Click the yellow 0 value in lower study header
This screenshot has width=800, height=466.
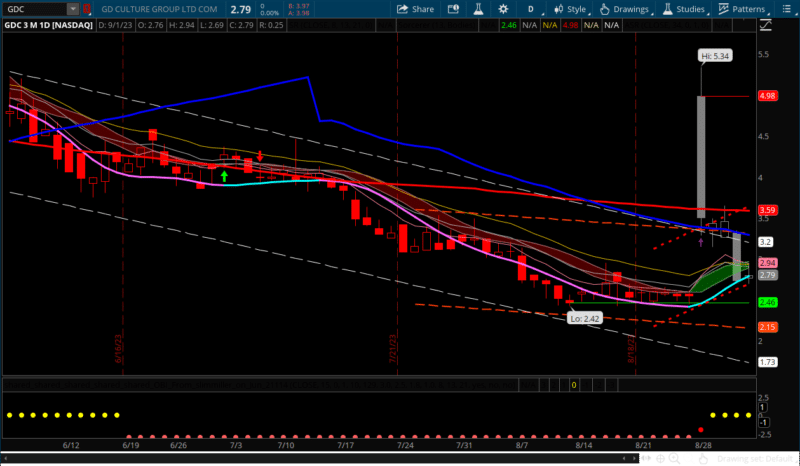pyautogui.click(x=573, y=385)
